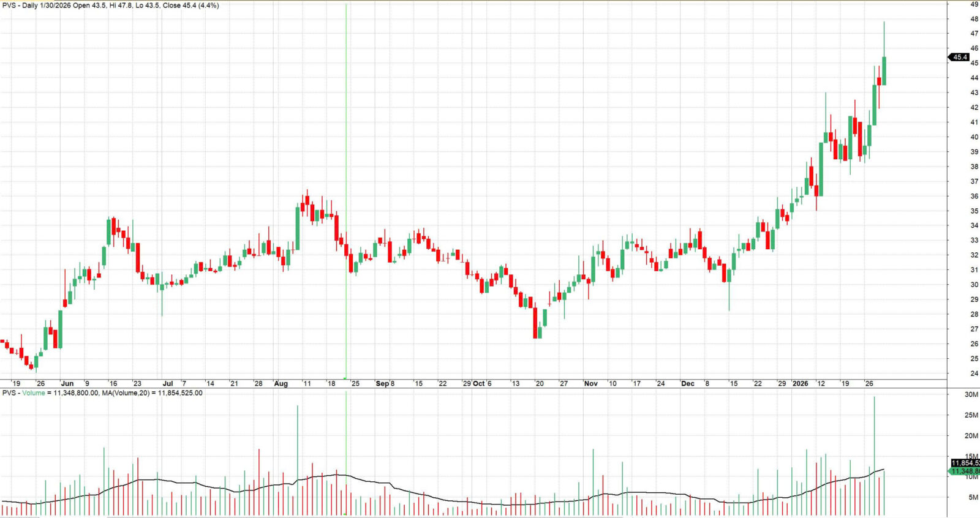Select the black 11,854 MA value tag

pos(965,463)
